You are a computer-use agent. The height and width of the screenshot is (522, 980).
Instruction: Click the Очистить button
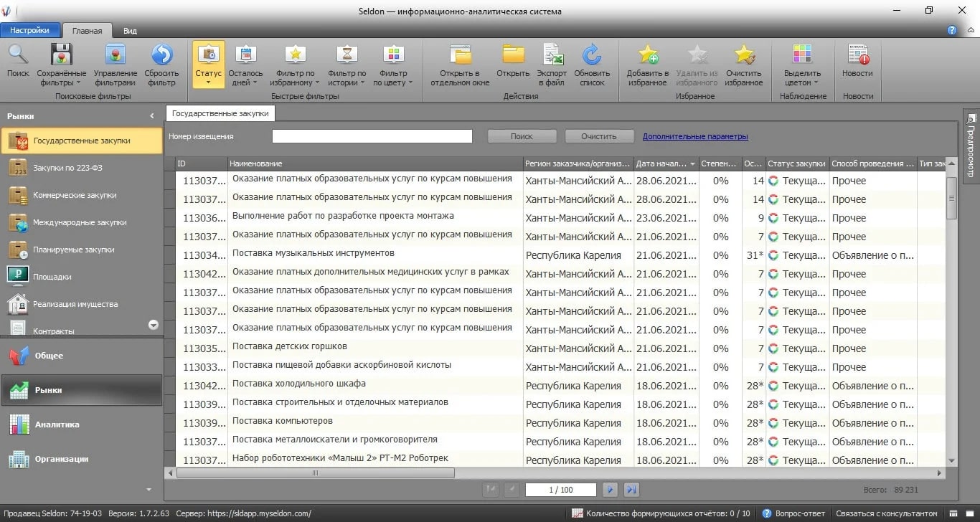click(599, 136)
